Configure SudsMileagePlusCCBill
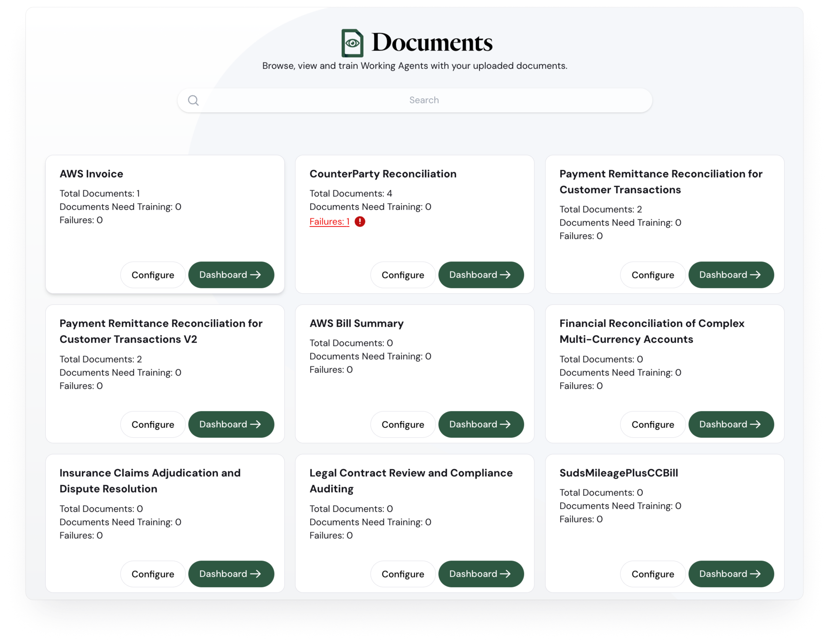 [653, 574]
